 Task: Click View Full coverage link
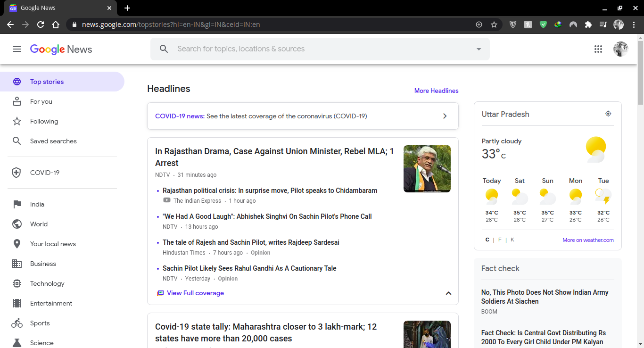195,293
